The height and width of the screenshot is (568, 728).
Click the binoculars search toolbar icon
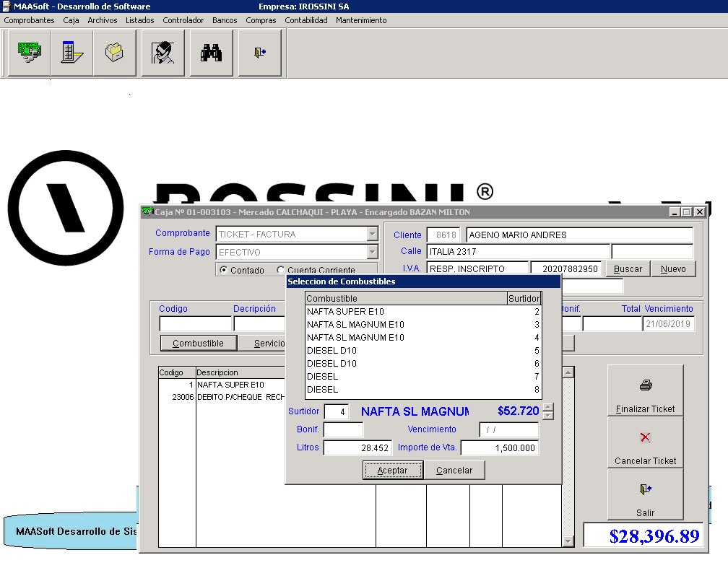click(x=211, y=53)
